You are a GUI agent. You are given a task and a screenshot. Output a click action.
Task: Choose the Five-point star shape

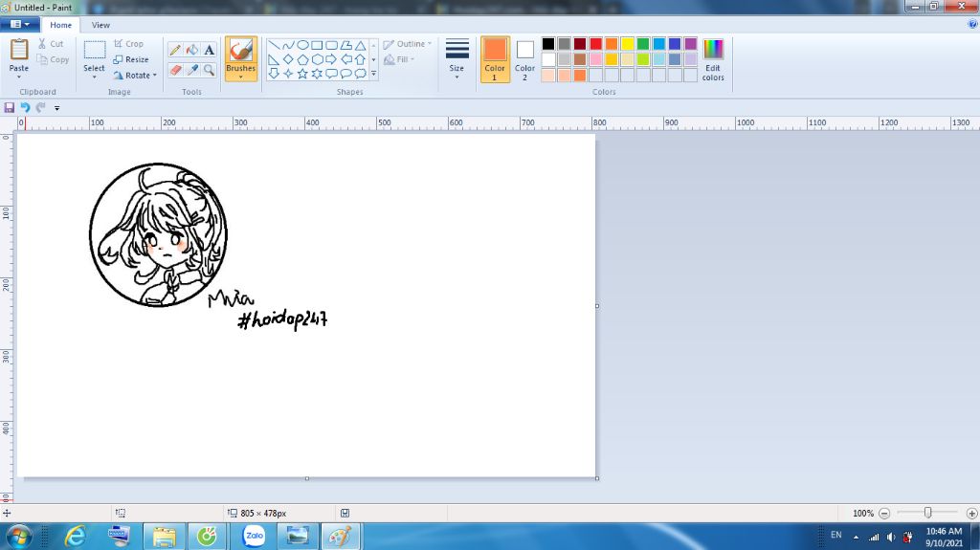click(x=302, y=74)
